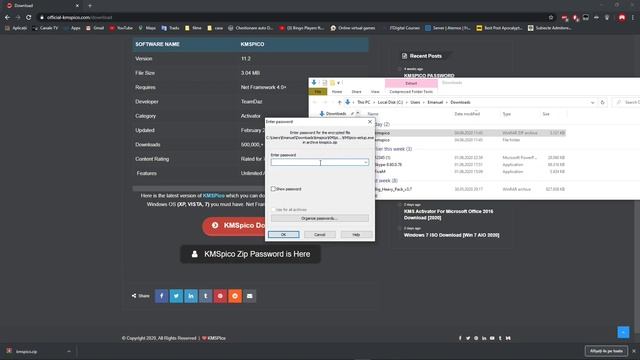Click the show all downloads button

(606, 351)
